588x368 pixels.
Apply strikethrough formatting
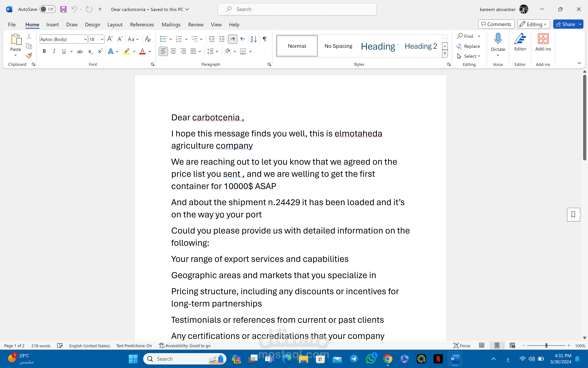[80, 51]
